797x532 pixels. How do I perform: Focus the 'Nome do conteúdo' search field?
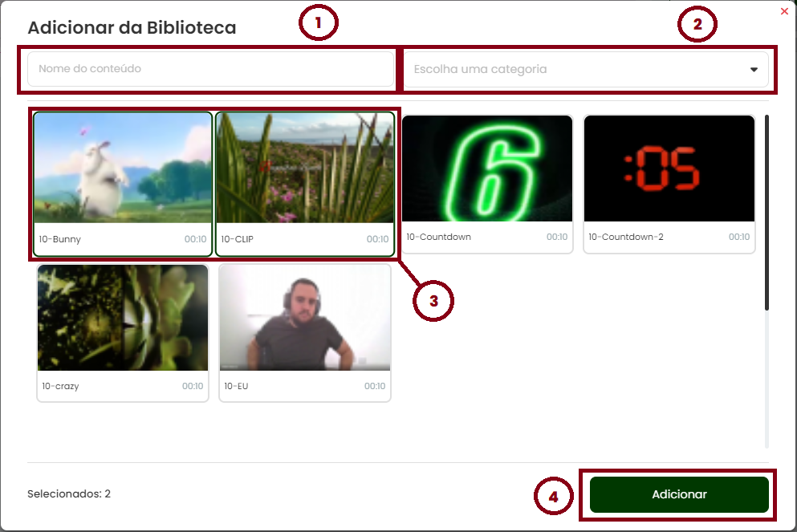210,68
